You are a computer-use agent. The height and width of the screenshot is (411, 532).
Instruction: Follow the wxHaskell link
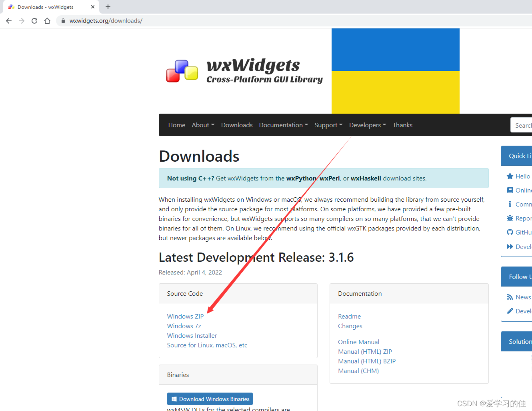point(366,178)
